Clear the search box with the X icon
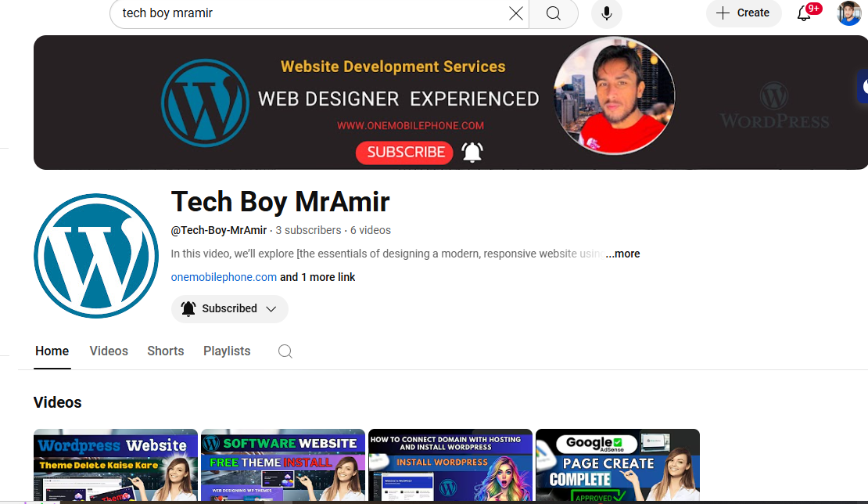 [x=515, y=13]
